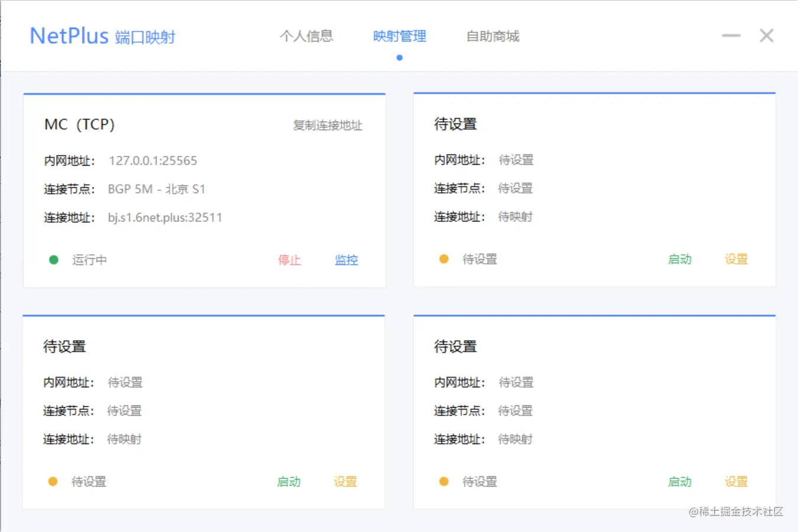Select the 运行中 status text

(89, 260)
